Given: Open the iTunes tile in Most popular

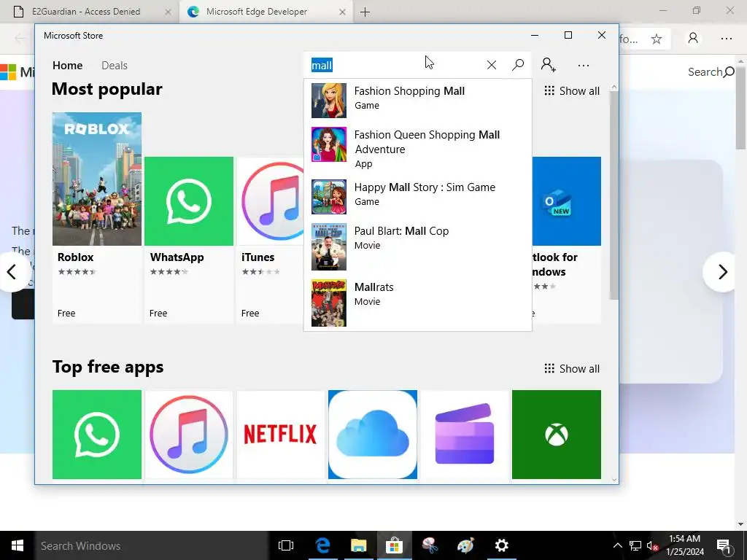Looking at the screenshot, I should click(x=270, y=240).
